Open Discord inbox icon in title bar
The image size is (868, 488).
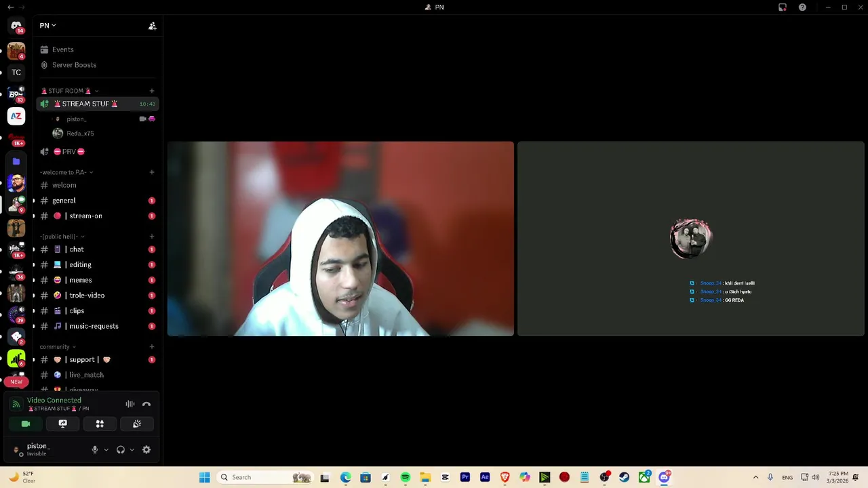point(783,7)
